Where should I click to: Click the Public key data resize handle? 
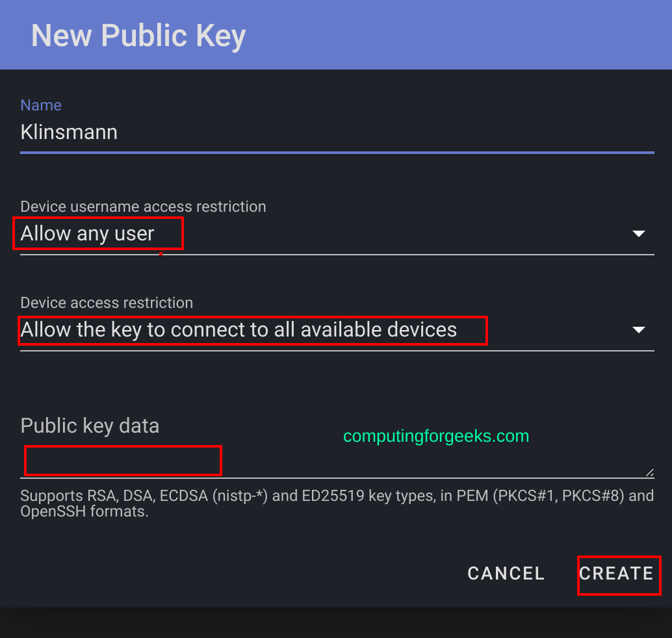click(649, 473)
